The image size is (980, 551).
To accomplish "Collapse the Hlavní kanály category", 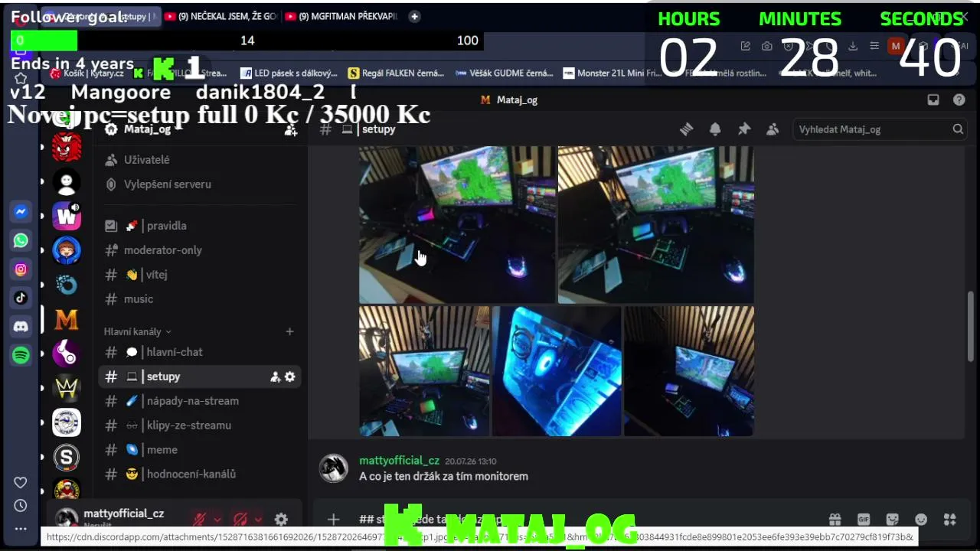I will tap(138, 331).
